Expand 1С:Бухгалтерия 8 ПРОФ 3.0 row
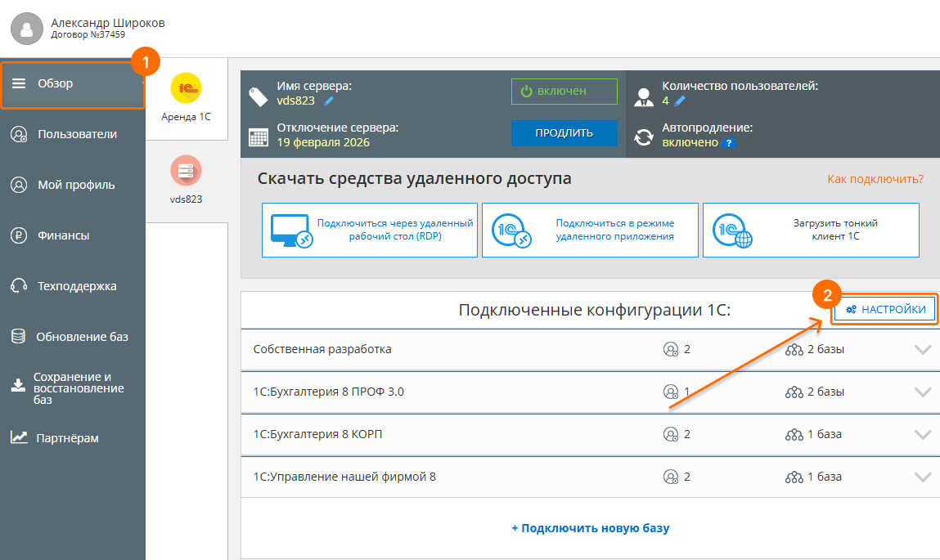Viewport: 940px width, 560px height. (x=923, y=392)
